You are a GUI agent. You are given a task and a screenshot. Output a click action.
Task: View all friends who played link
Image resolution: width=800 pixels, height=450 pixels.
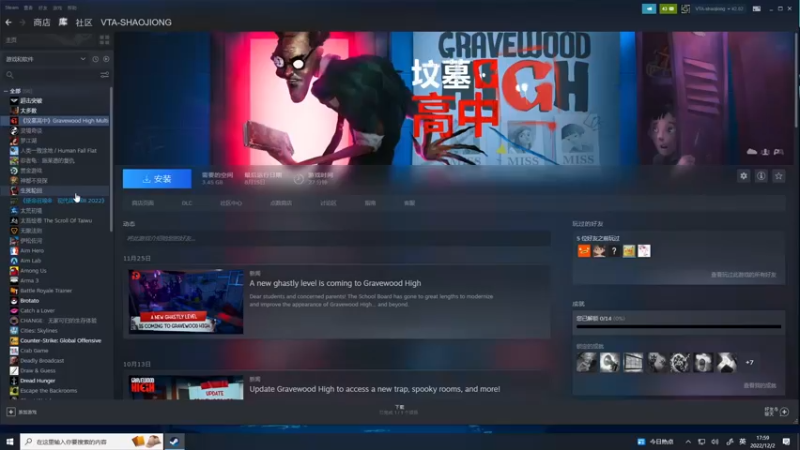click(743, 274)
